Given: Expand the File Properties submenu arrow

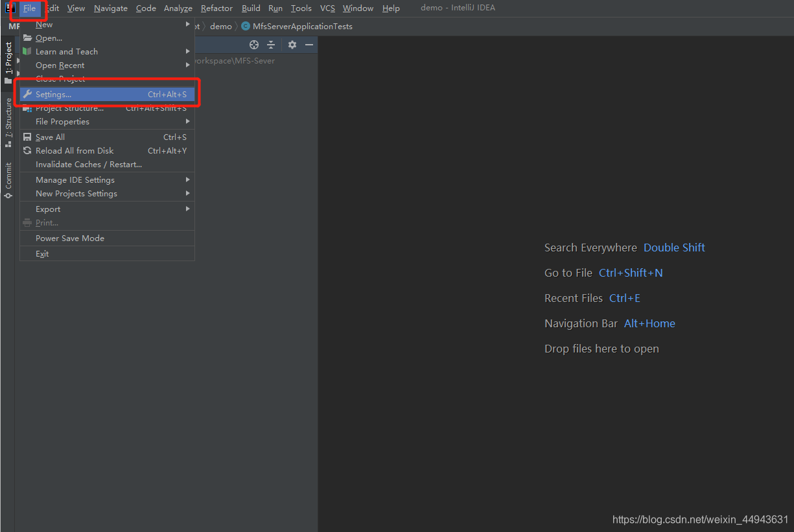Looking at the screenshot, I should tap(188, 122).
